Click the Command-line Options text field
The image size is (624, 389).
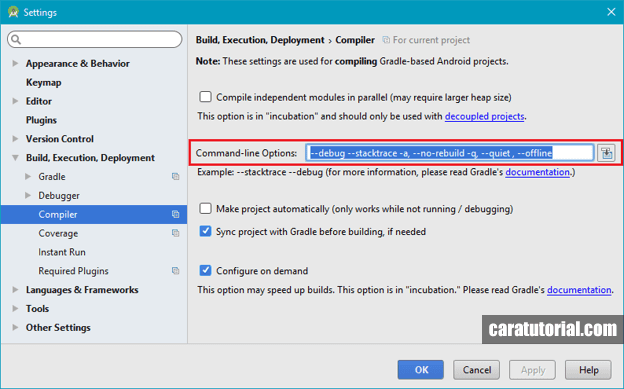(450, 153)
